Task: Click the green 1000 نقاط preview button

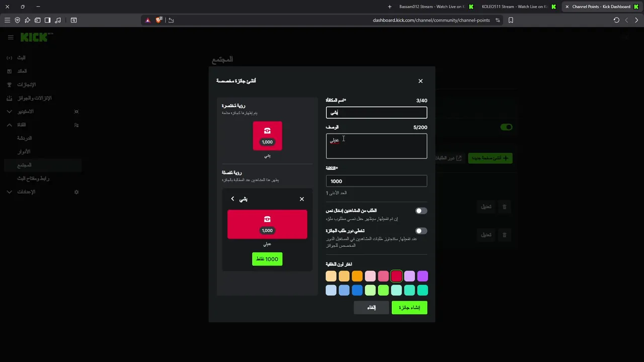Action: click(x=267, y=259)
